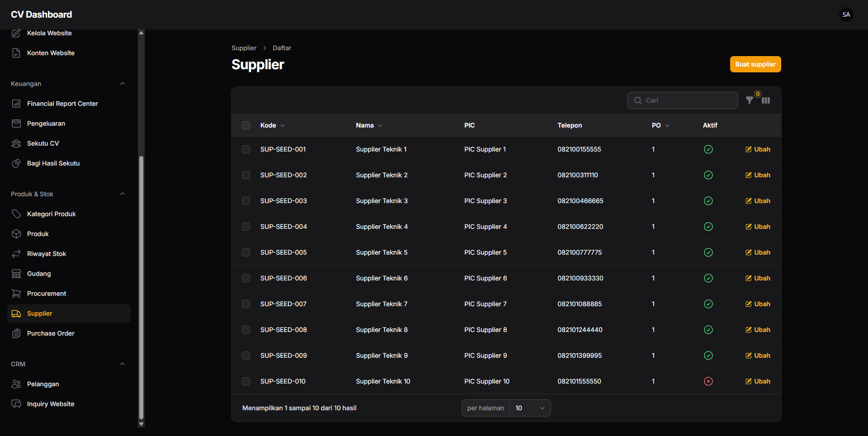Click the Supplier Teknik 9 name cell

[x=382, y=355]
